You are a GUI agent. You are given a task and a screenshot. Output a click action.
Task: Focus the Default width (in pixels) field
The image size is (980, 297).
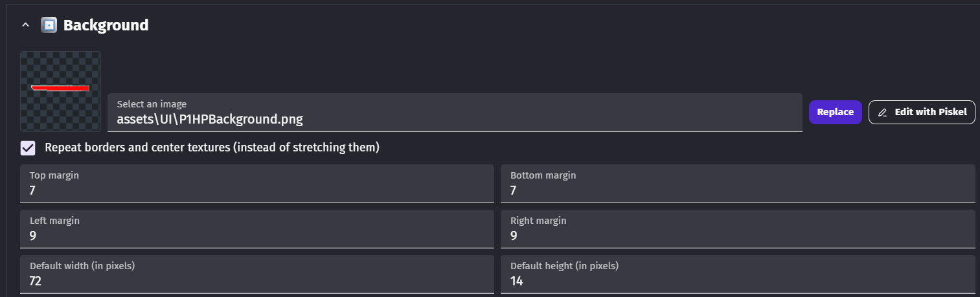257,274
